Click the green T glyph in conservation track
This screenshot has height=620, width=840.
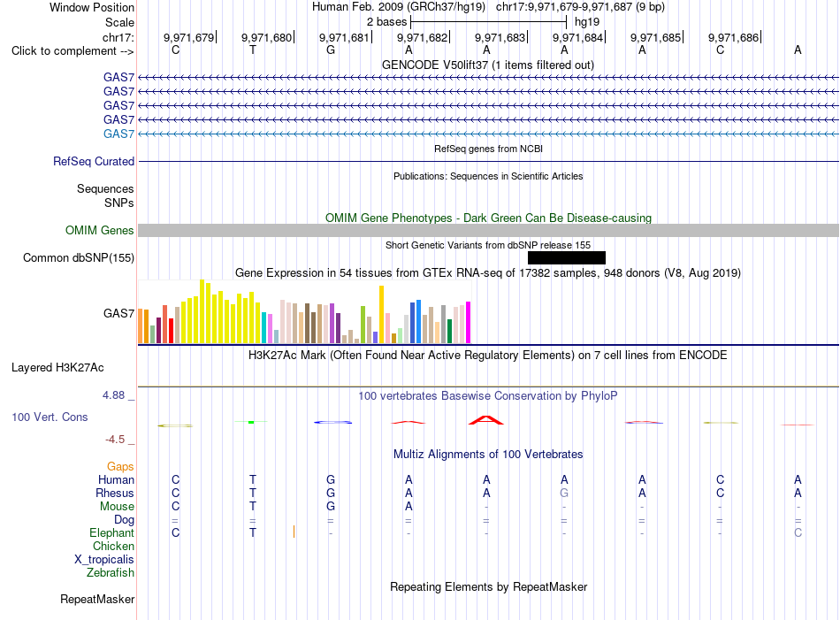tap(251, 422)
